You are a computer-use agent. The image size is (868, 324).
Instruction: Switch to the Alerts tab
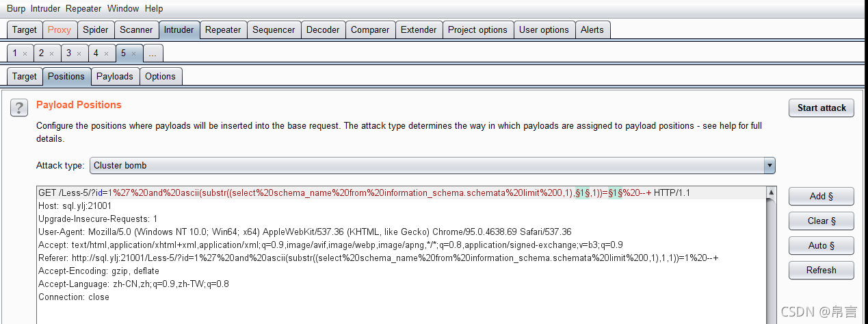click(592, 29)
